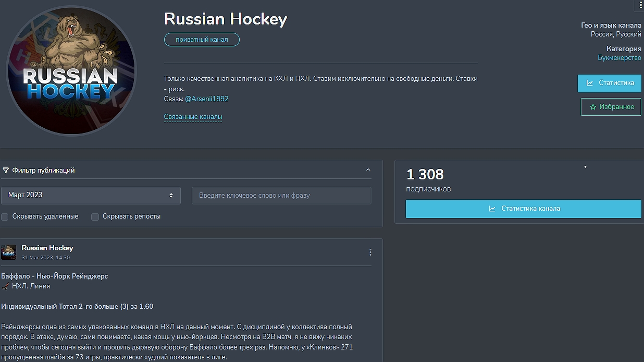Expand the Связанные каналы link
644x362 pixels.
(193, 117)
